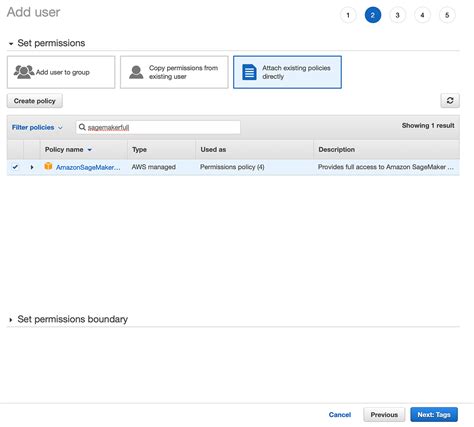Viewport: 474px width, 427px height.
Task: Jump to step 3 of wizard
Action: pyautogui.click(x=397, y=15)
